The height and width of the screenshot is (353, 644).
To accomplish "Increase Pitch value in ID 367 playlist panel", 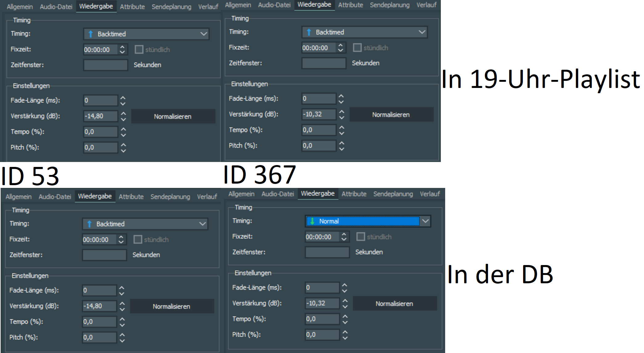I will [342, 143].
